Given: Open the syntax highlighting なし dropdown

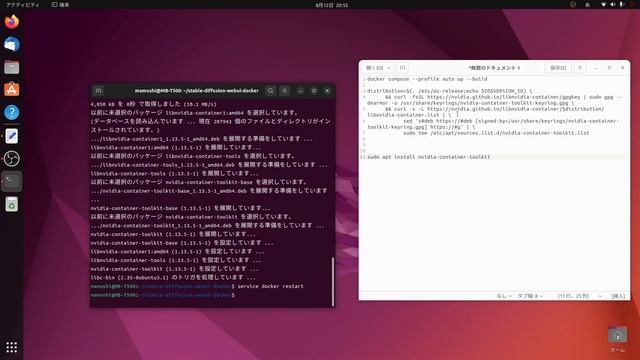Looking at the screenshot, I should pos(504,296).
